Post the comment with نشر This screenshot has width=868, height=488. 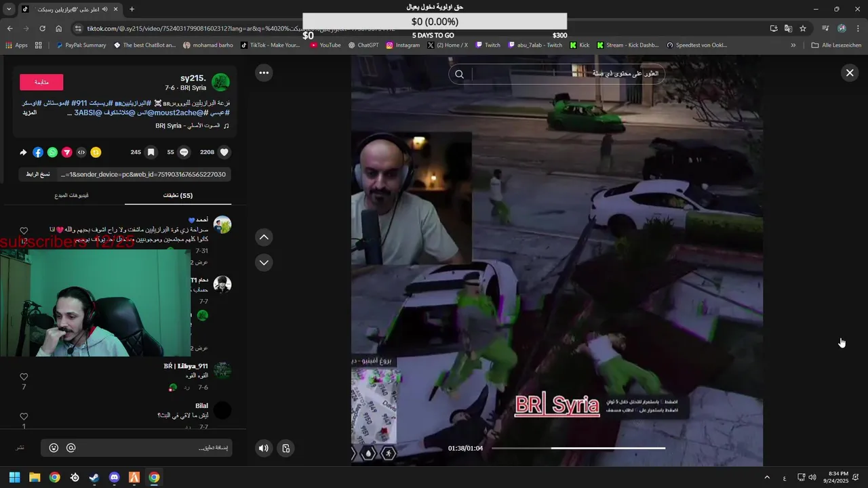point(20,448)
